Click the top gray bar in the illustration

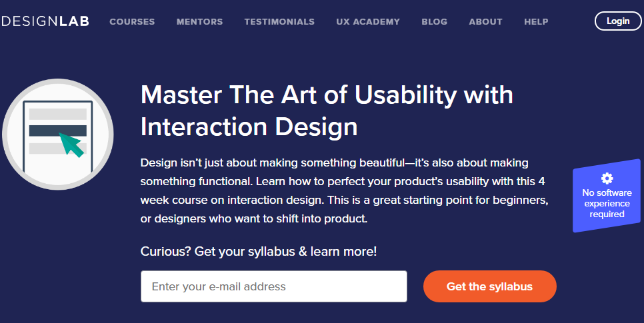[58, 114]
